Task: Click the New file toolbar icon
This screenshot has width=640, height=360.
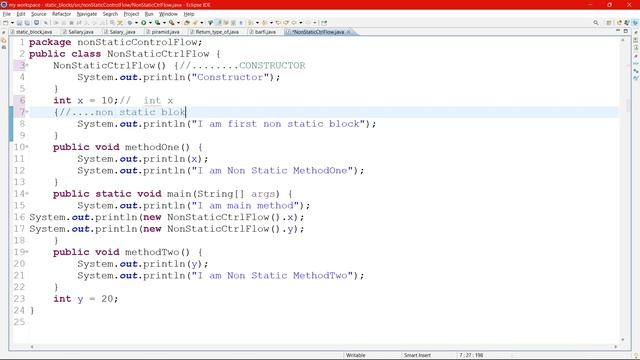Action: click(x=6, y=23)
